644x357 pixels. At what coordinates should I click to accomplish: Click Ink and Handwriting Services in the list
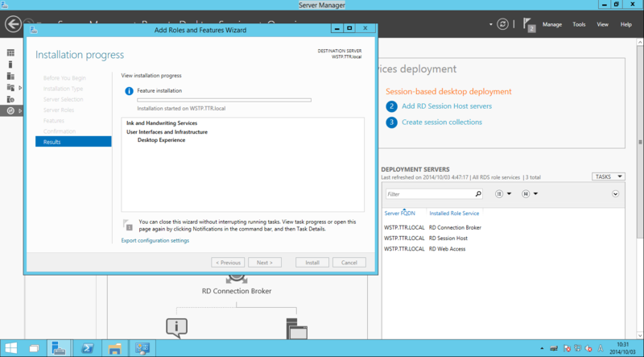coord(162,123)
